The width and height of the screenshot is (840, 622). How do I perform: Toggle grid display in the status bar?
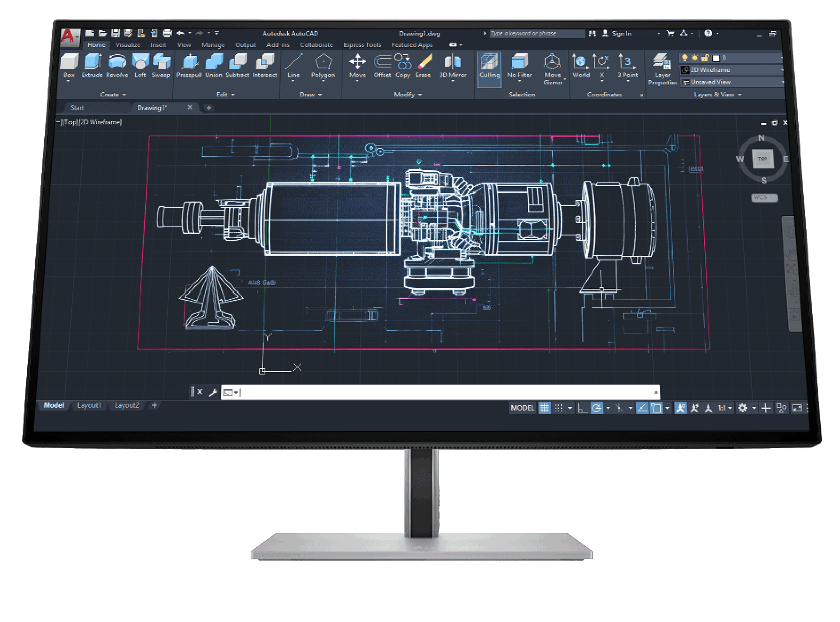544,408
